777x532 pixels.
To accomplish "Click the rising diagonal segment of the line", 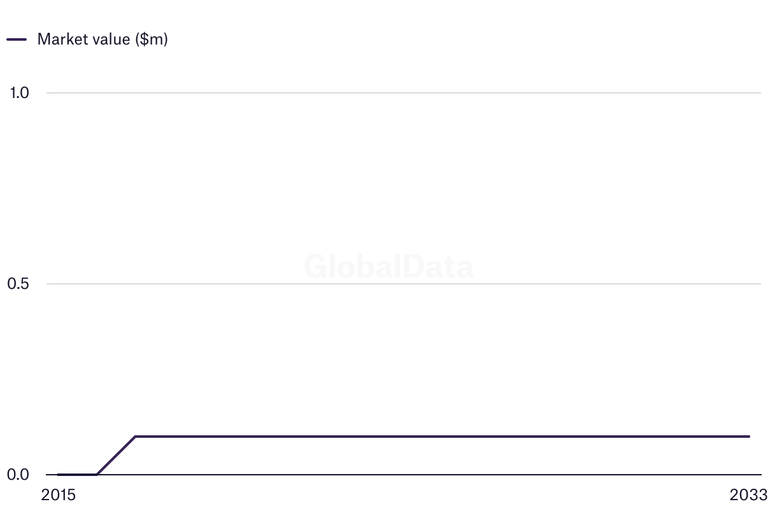I will (116, 456).
